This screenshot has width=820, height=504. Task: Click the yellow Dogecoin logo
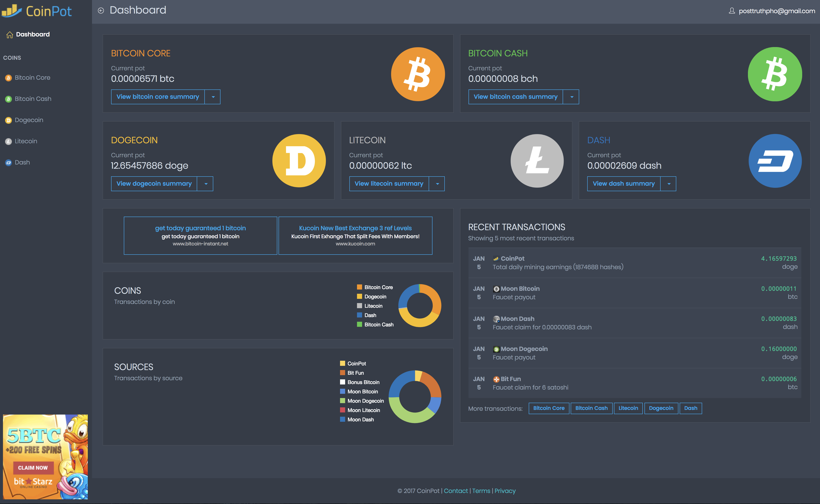[x=299, y=161]
